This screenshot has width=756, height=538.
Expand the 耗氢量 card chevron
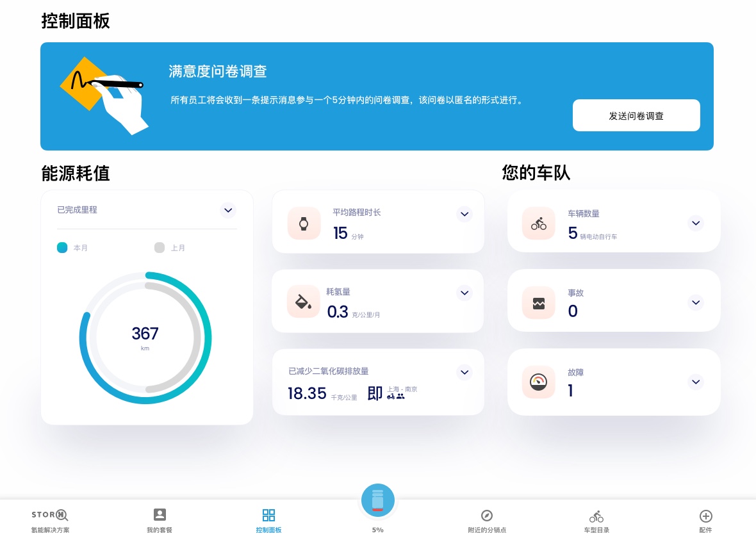point(464,293)
